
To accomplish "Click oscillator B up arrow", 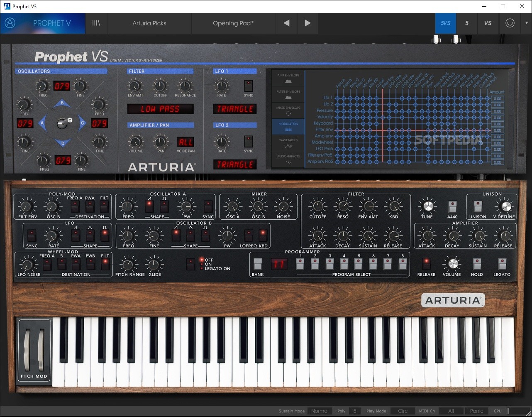I will click(x=62, y=103).
